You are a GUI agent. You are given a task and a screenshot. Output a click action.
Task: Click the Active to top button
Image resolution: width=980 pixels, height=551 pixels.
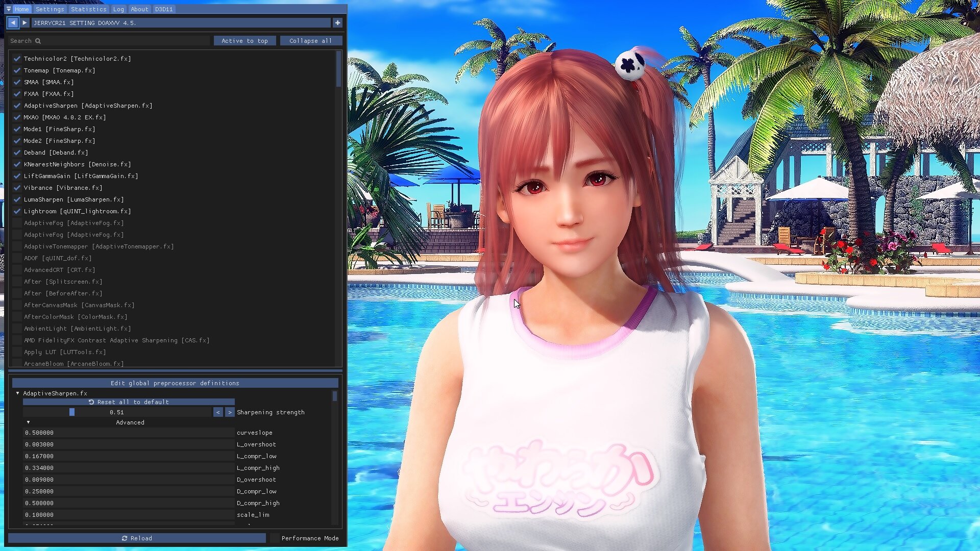tap(244, 41)
